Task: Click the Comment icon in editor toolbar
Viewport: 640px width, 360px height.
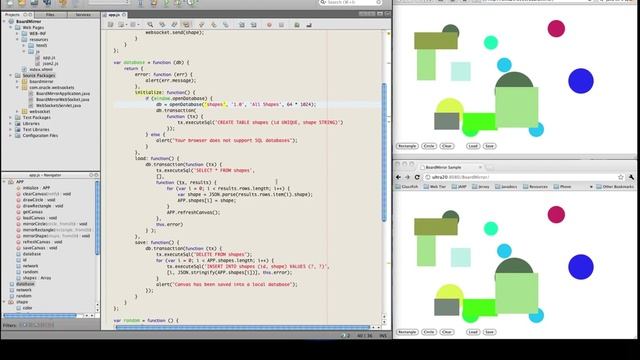Action: (297, 25)
